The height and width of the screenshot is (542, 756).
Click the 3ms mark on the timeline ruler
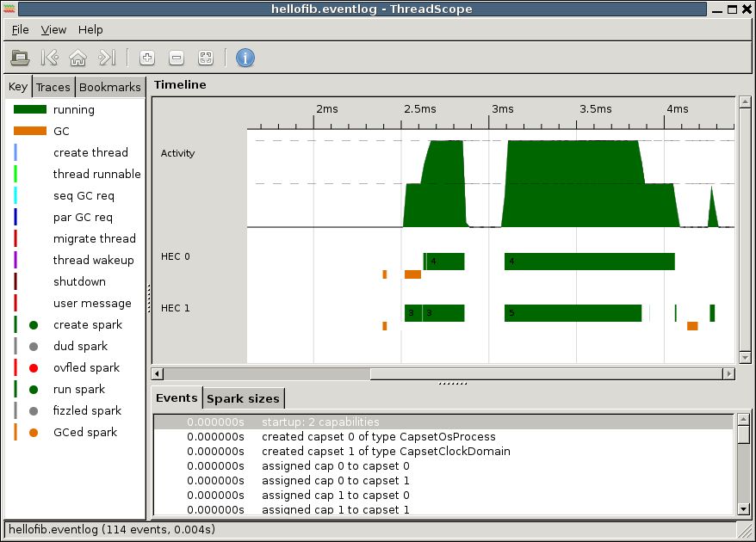502,109
